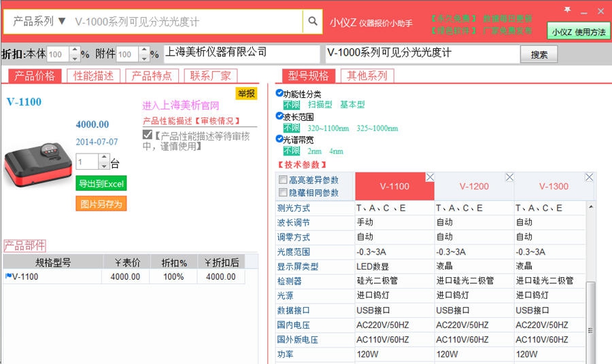Click 规格型号 column header
The width and height of the screenshot is (612, 364).
tap(53, 262)
